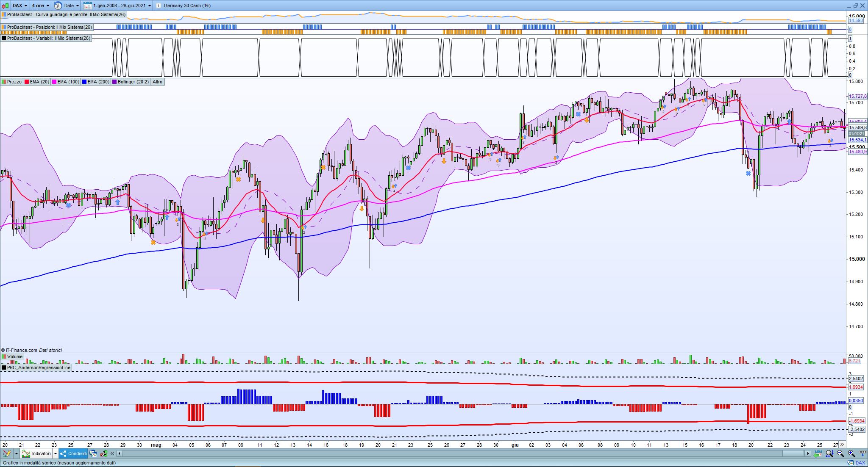Click the blue EMA (200) color swatch

point(85,82)
